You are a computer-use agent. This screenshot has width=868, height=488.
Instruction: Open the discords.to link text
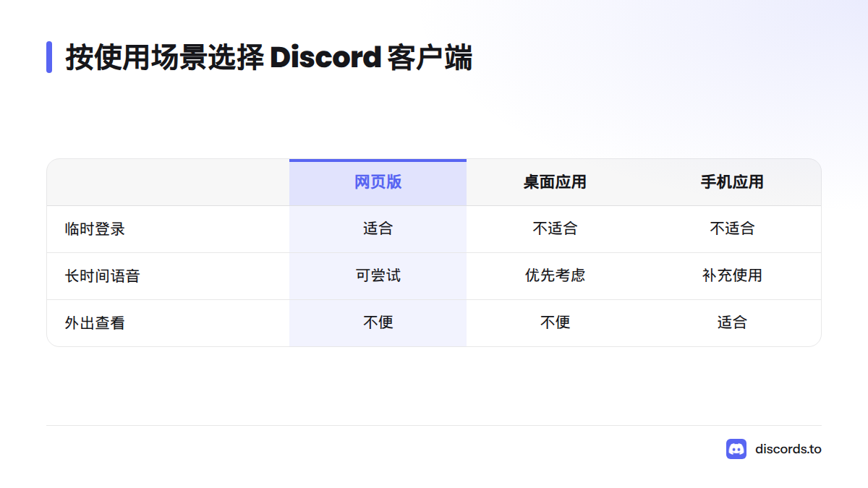(788, 449)
